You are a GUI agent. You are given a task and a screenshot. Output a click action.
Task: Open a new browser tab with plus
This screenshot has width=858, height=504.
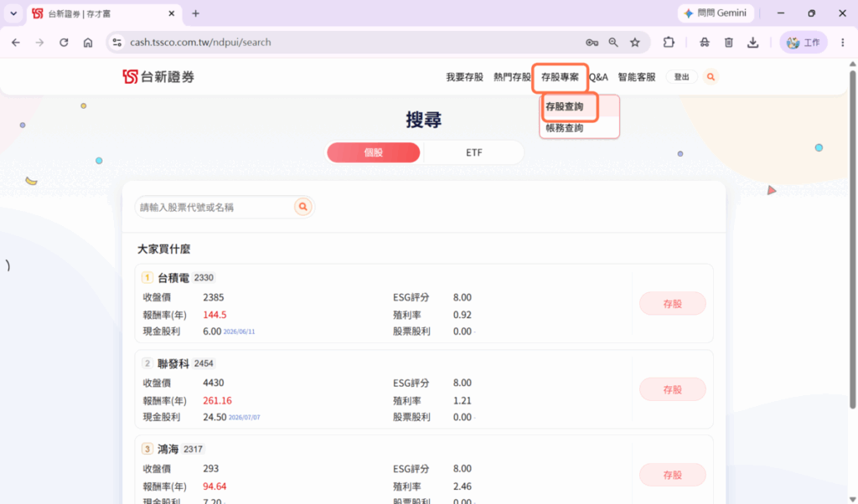pos(195,13)
